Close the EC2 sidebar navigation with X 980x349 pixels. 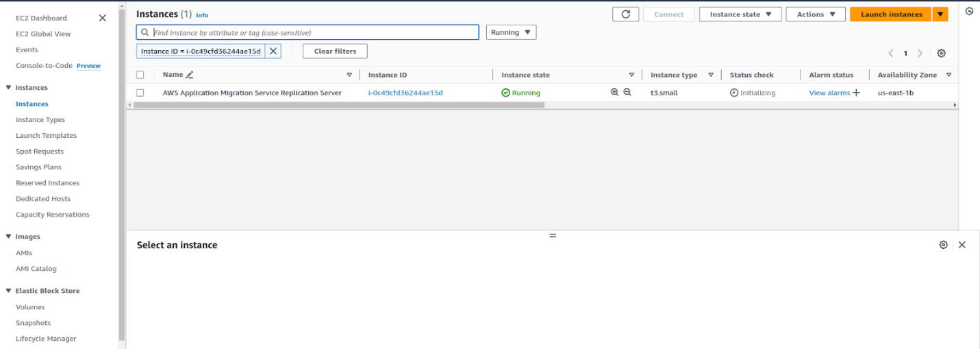click(x=103, y=18)
